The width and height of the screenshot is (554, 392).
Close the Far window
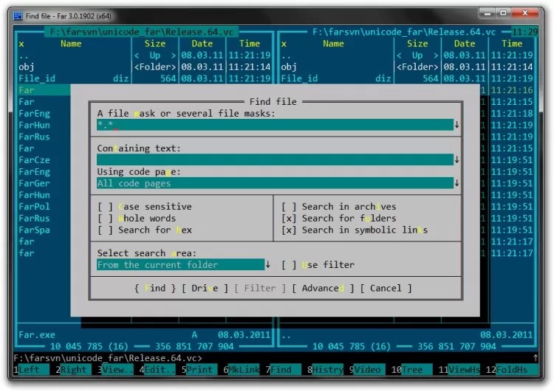point(525,13)
